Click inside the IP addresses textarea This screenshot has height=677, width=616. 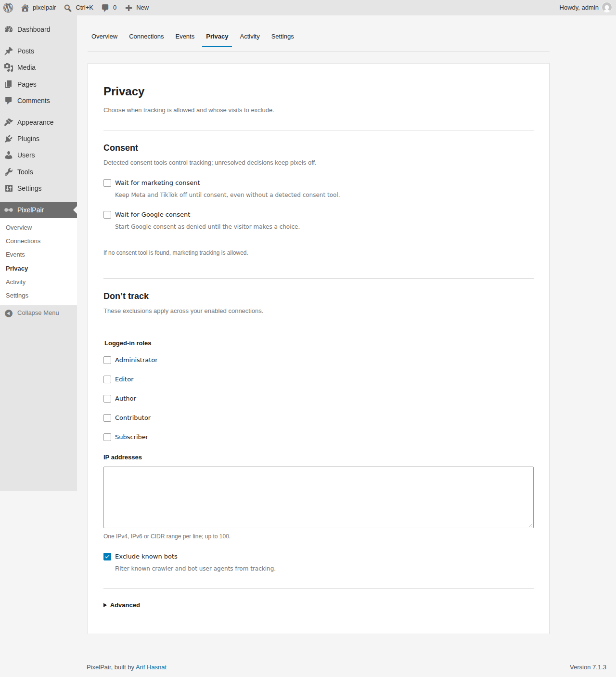(x=319, y=497)
